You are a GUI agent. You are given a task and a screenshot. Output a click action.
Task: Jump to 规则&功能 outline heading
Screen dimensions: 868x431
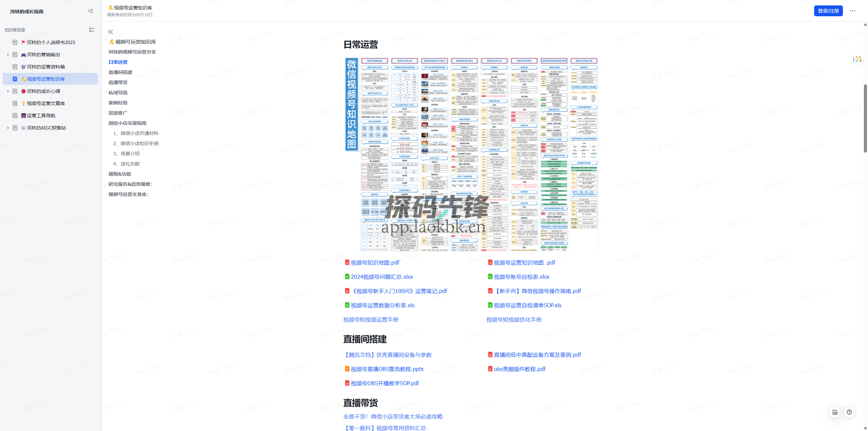click(120, 174)
